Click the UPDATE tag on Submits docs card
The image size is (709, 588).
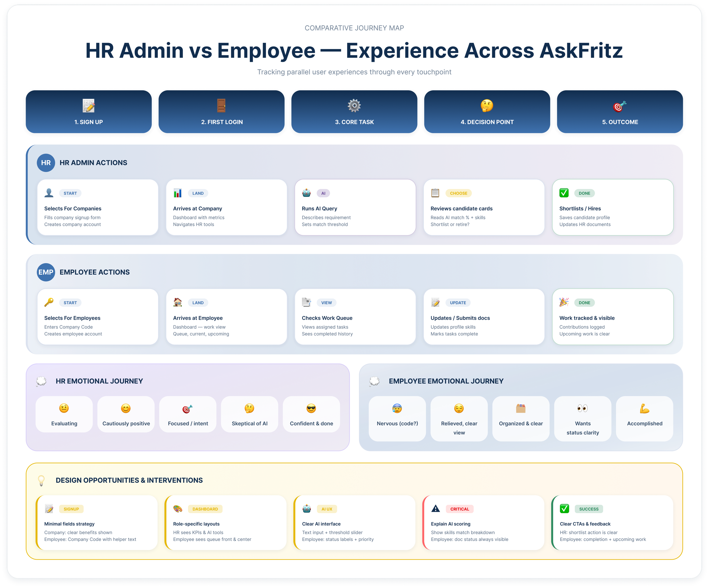click(x=458, y=303)
